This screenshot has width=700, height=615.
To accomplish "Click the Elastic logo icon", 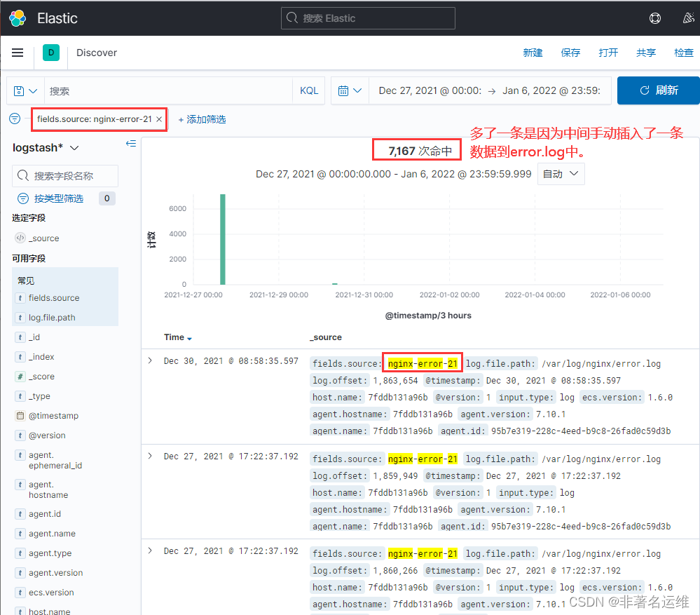I will tap(18, 18).
